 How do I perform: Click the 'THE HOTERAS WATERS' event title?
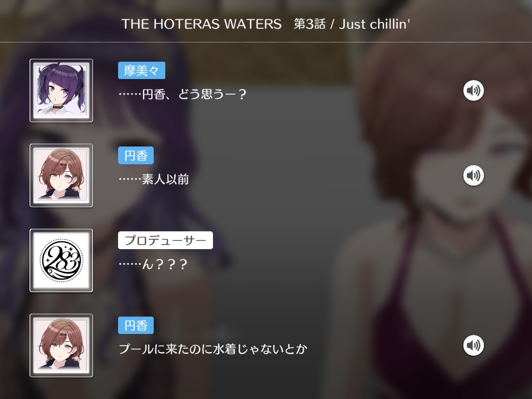tap(201, 24)
